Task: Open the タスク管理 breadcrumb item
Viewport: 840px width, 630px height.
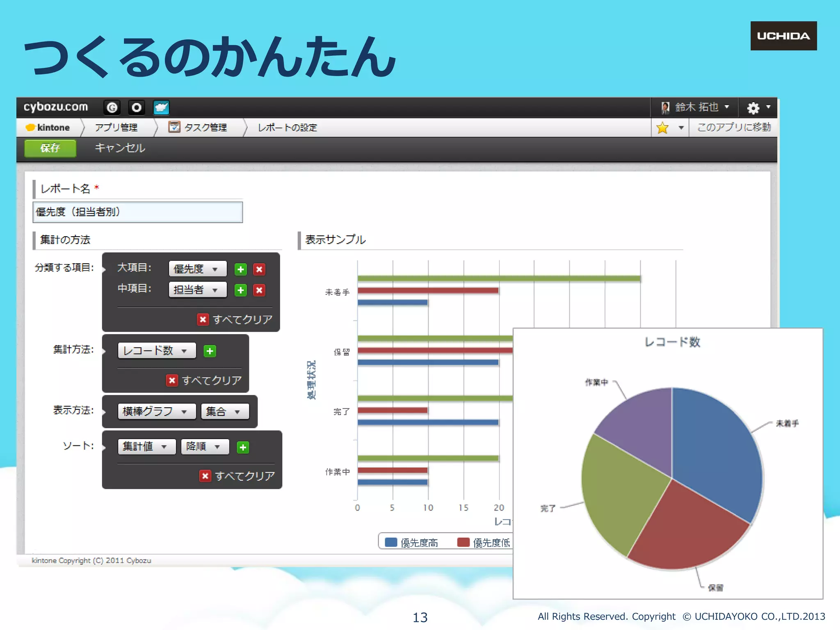Action: pos(205,128)
